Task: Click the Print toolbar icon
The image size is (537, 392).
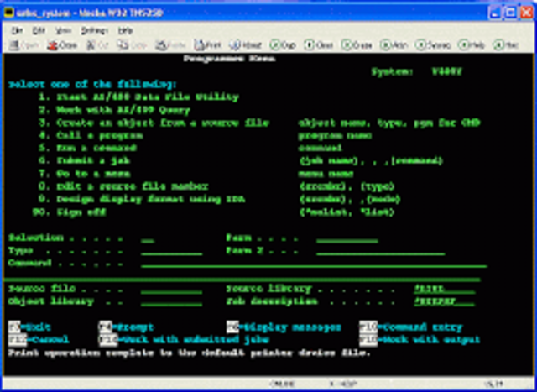Action: [x=207, y=44]
